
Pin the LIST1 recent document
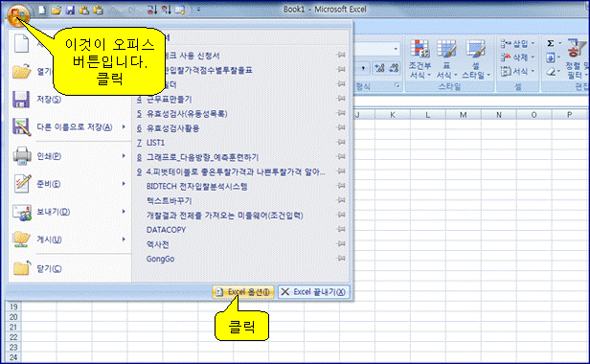tap(341, 143)
